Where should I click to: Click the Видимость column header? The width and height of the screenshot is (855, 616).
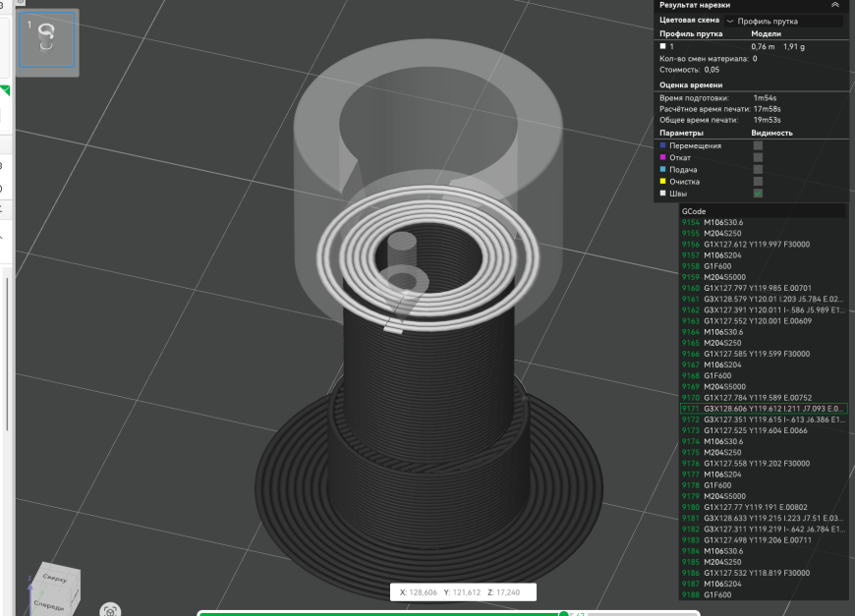pyautogui.click(x=771, y=133)
